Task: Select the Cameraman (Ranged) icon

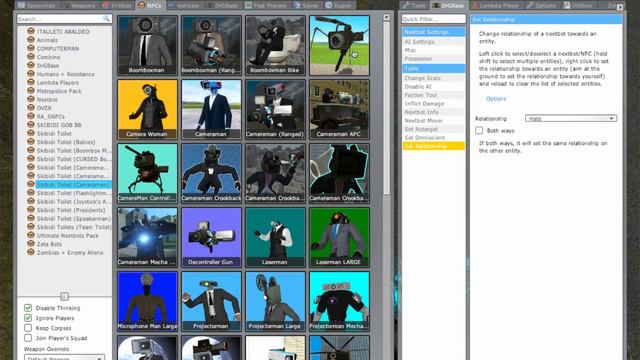Action: point(276,109)
